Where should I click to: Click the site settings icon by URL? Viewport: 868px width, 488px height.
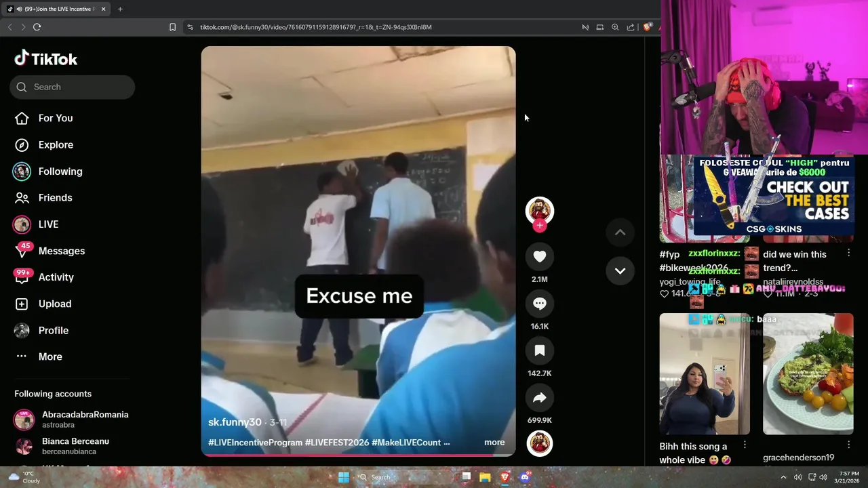coord(190,27)
